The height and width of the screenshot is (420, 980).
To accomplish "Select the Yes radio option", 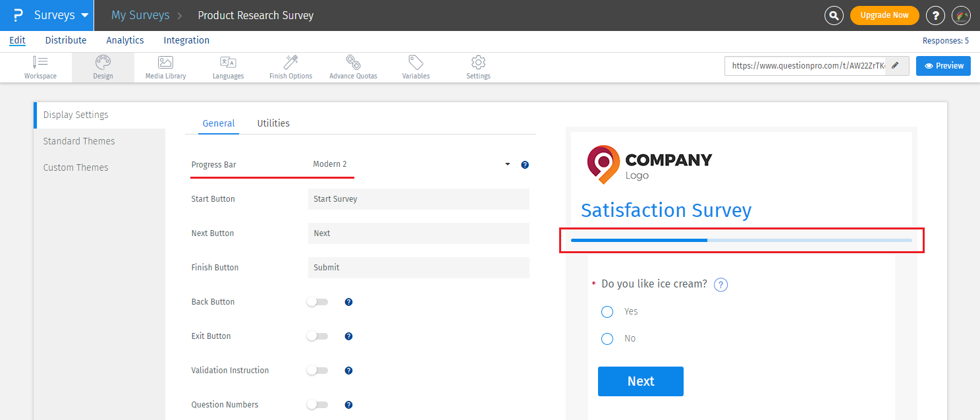I will pyautogui.click(x=607, y=312).
